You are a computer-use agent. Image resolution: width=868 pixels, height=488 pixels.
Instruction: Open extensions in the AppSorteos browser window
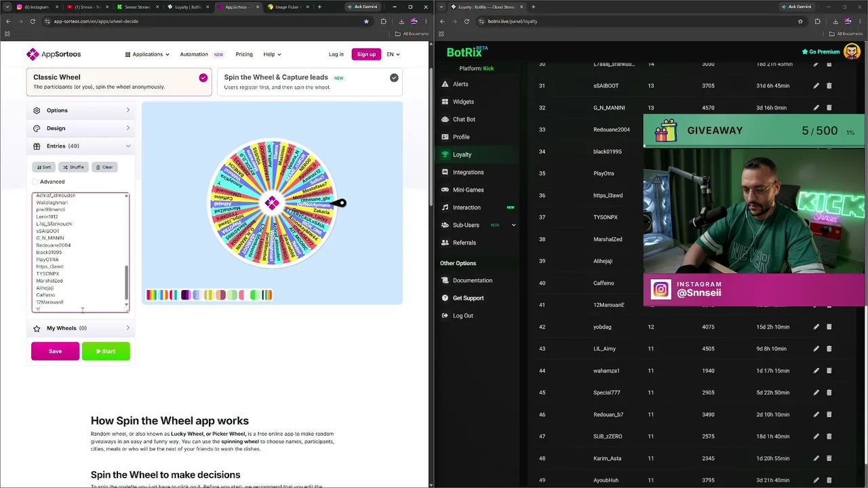click(384, 21)
